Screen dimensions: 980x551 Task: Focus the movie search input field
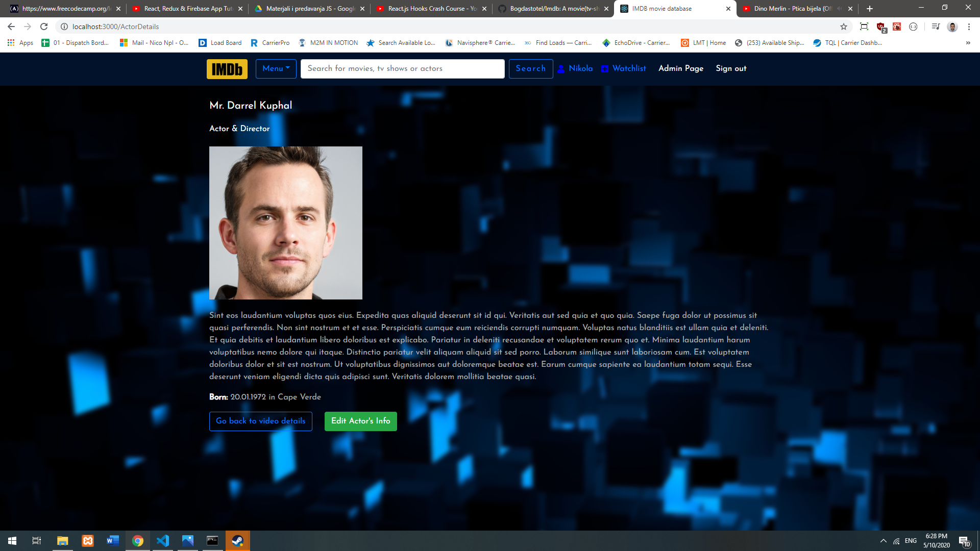[402, 68]
